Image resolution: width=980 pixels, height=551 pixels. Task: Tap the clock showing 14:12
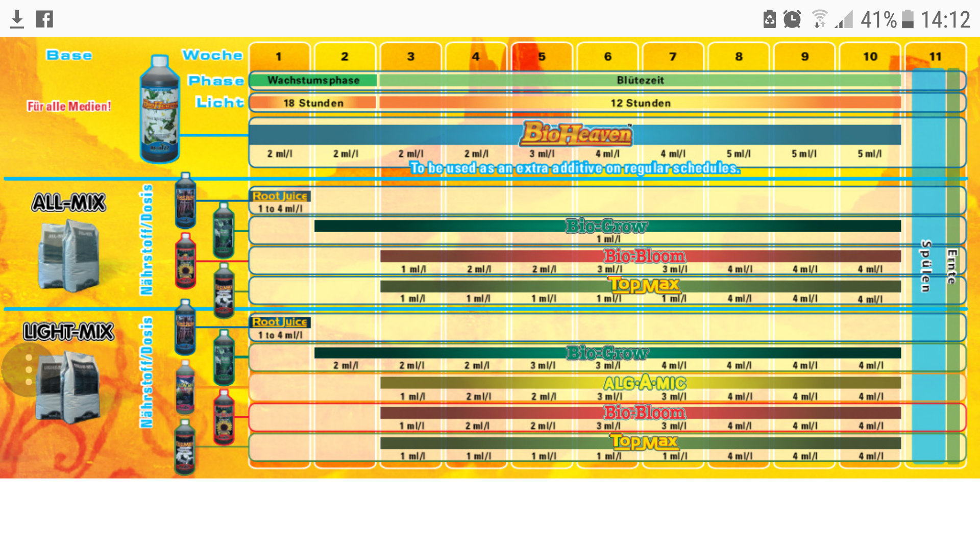point(945,19)
